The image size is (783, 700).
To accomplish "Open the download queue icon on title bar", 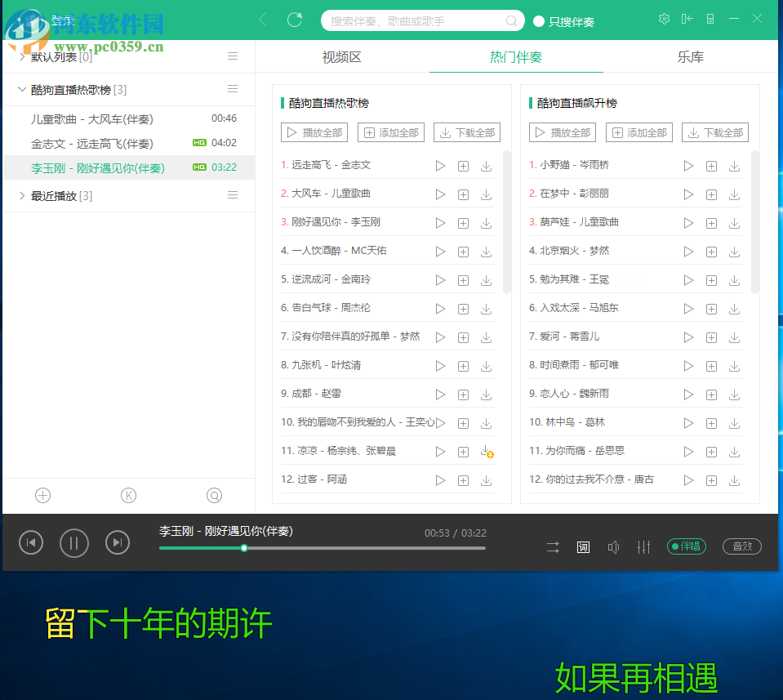I will tap(712, 18).
